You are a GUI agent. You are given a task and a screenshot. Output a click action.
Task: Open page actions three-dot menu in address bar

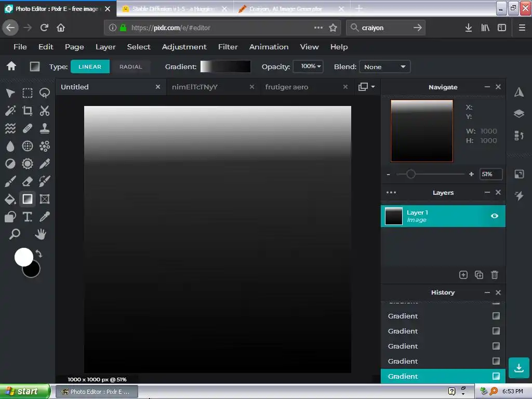click(318, 28)
